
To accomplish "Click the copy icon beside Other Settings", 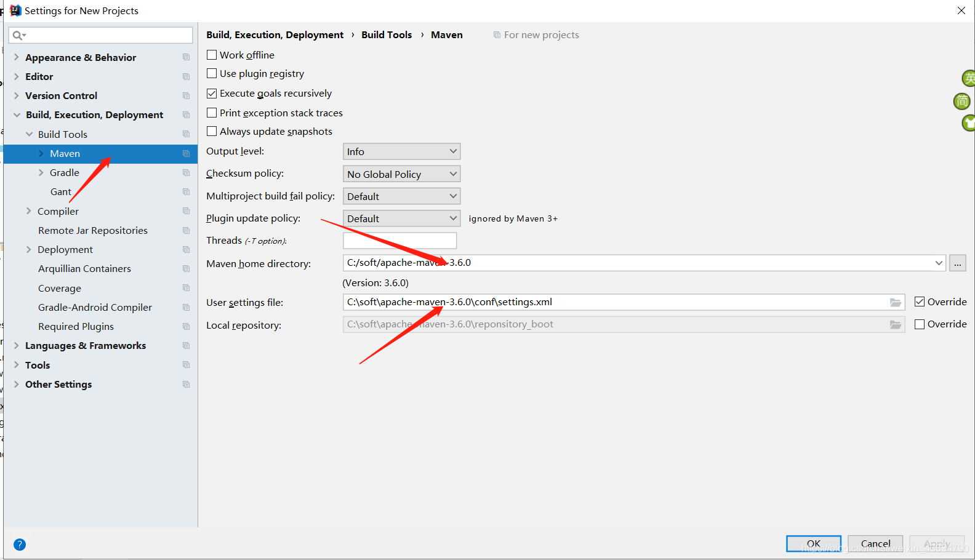I will [x=186, y=384].
